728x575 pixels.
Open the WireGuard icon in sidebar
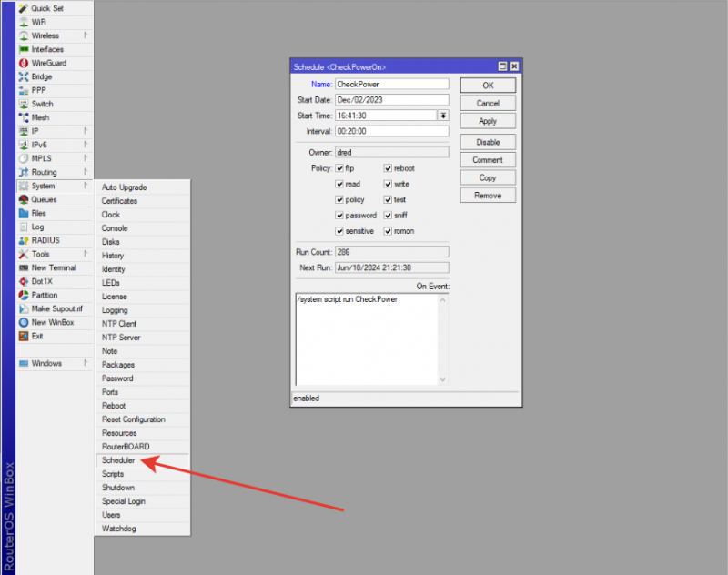coord(24,63)
